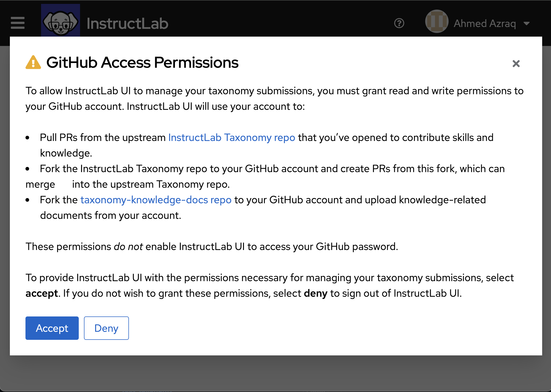Click the circular profile picture icon
This screenshot has height=392, width=551.
pyautogui.click(x=437, y=22)
